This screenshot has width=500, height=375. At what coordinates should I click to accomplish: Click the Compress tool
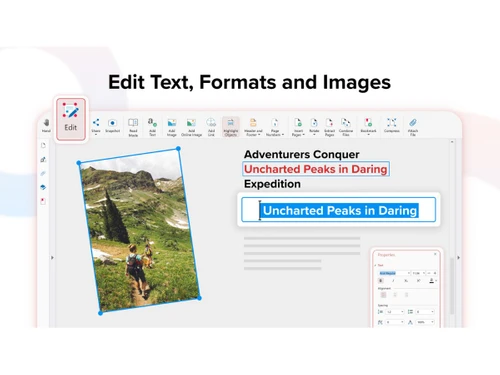pos(392,126)
